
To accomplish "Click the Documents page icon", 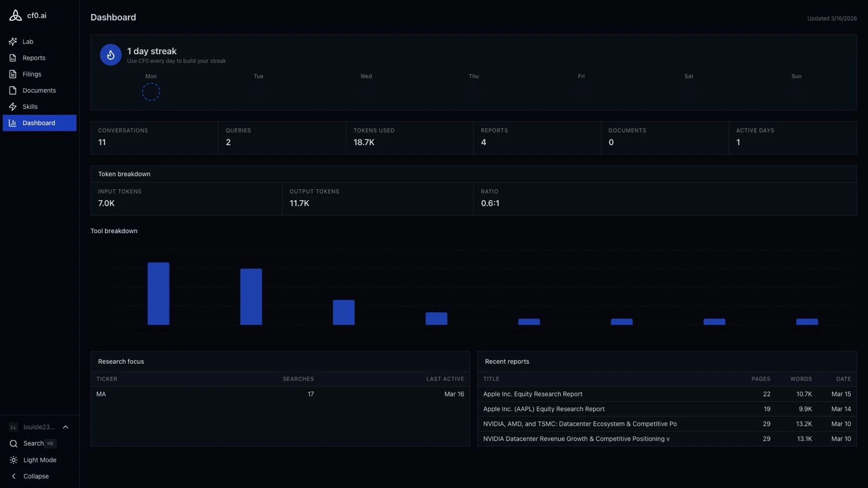I will point(13,91).
